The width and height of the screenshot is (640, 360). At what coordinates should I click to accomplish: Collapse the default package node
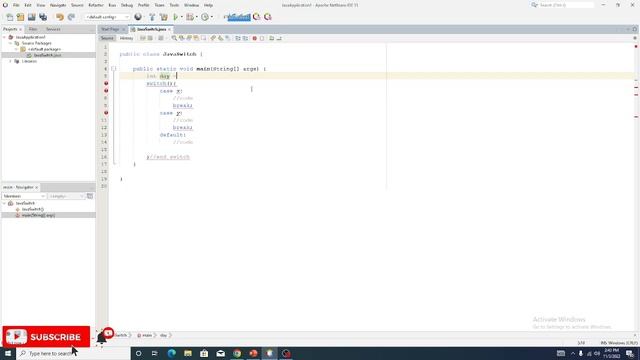(x=17, y=49)
